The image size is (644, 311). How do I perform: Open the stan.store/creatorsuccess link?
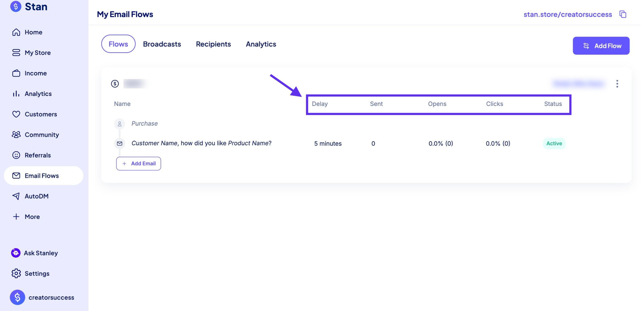tap(567, 14)
